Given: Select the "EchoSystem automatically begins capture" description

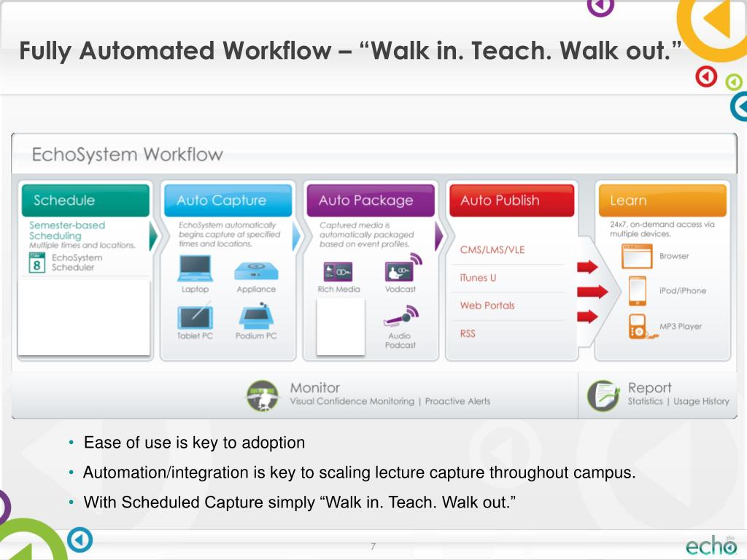Looking at the screenshot, I should tap(230, 234).
